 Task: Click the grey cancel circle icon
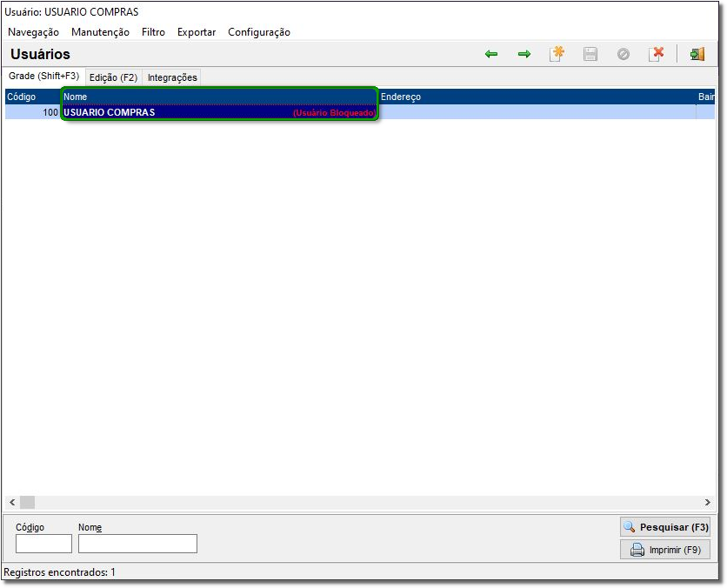[624, 54]
